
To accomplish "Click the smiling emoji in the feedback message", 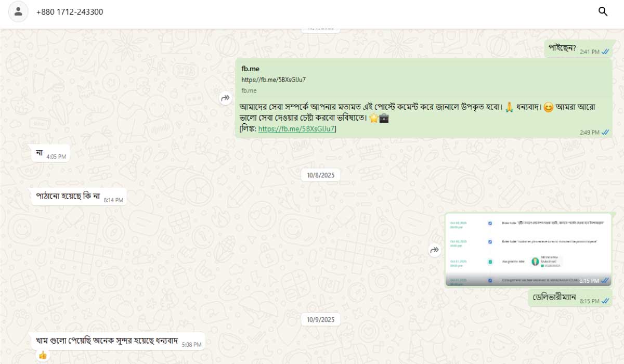I will [x=547, y=107].
